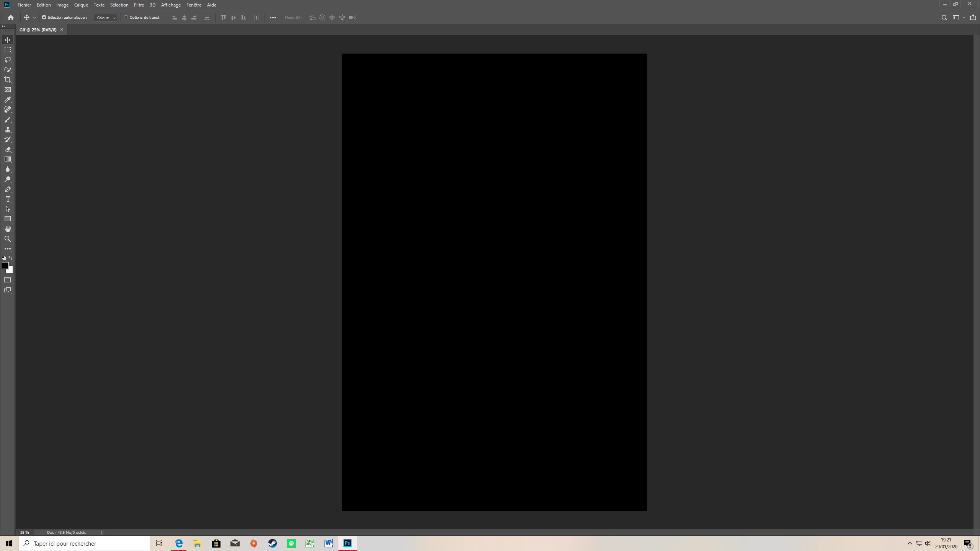
Task: Activate the Hand tool
Action: coord(8,229)
